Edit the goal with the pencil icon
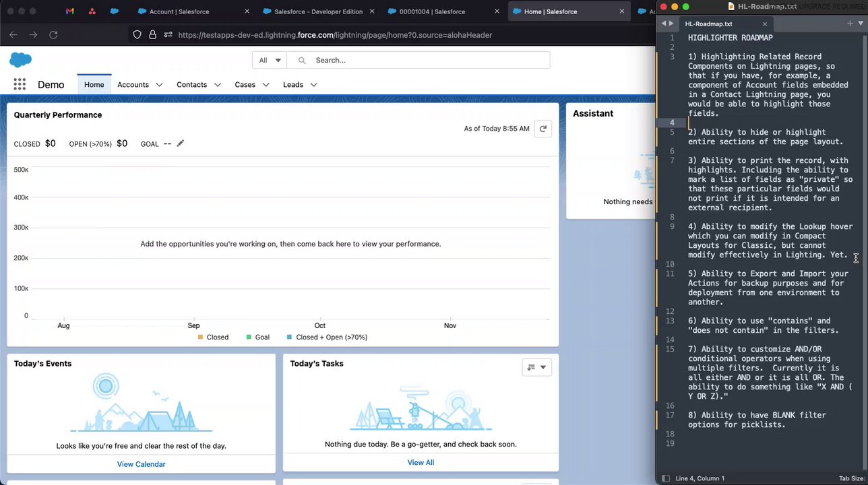 [180, 143]
